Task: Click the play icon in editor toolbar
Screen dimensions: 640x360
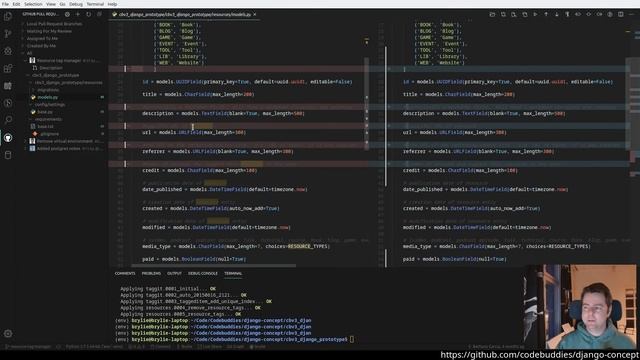Action: click(x=535, y=14)
